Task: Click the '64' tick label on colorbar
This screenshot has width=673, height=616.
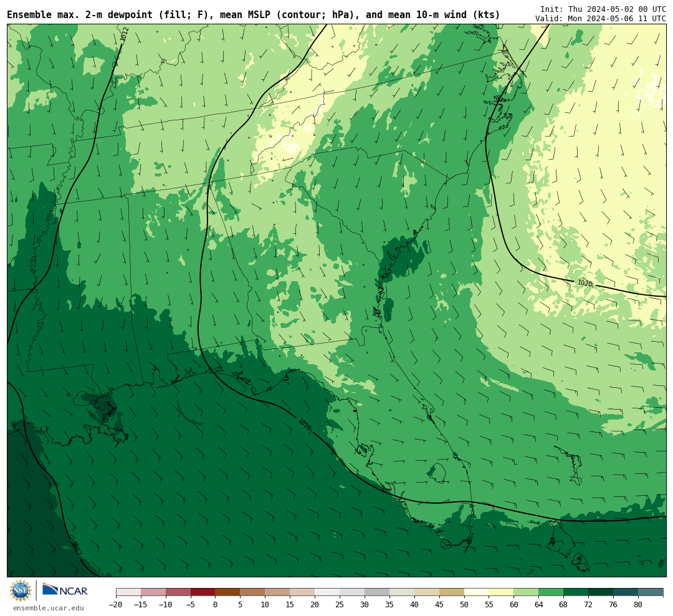Action: pyautogui.click(x=539, y=605)
